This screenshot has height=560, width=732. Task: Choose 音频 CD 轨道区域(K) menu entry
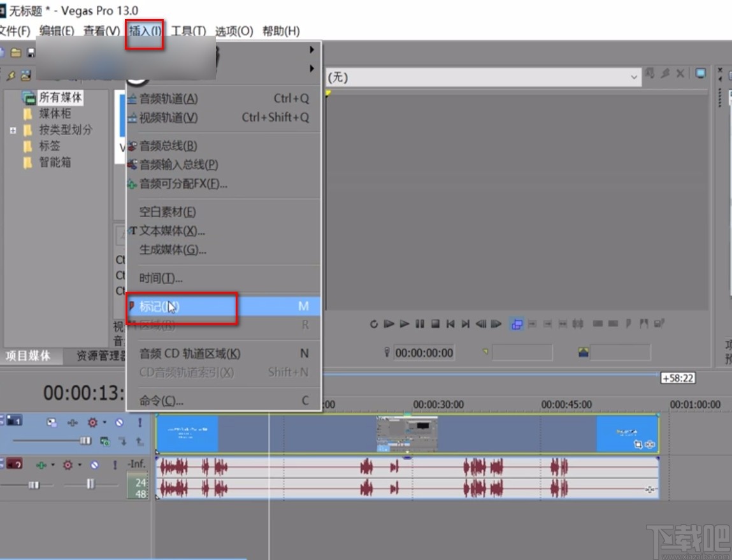tap(224, 354)
